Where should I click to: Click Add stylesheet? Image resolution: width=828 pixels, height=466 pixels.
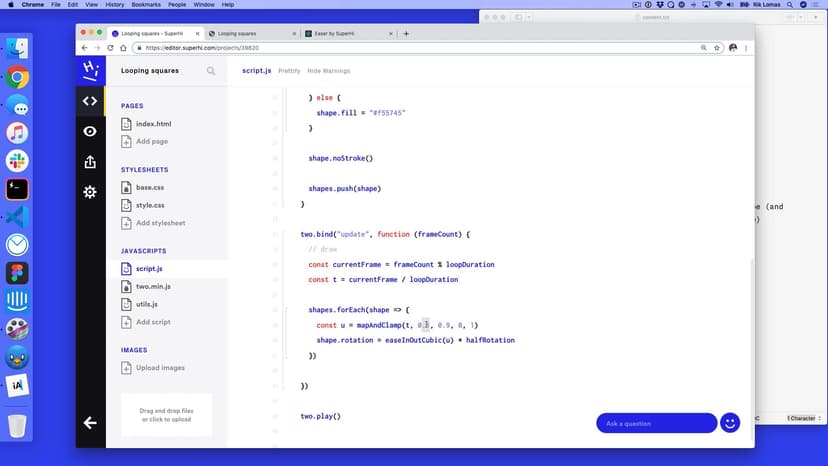pos(160,223)
